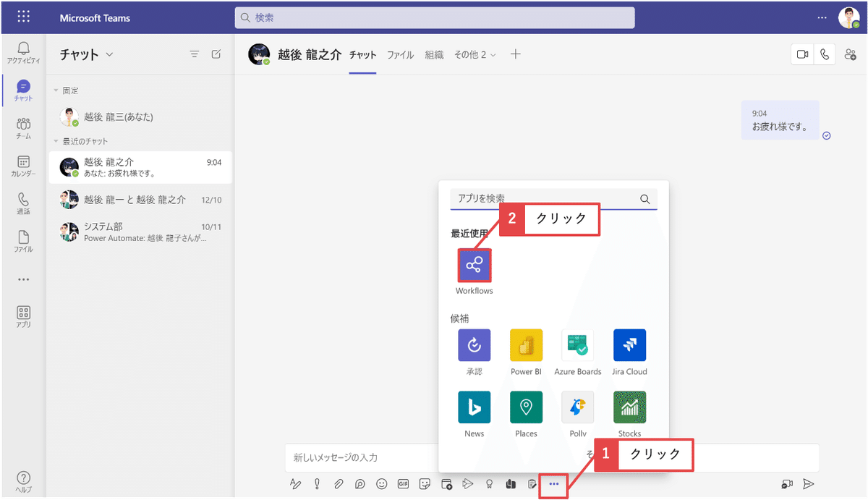Image resolution: width=868 pixels, height=500 pixels.
Task: Open settings and more ellipsis in header
Action: [822, 17]
